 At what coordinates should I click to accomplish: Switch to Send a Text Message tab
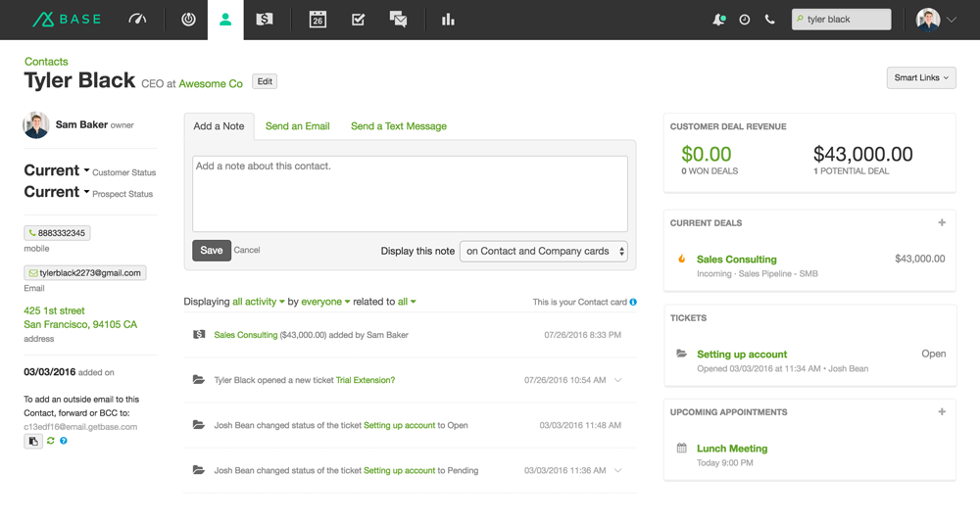coord(399,126)
